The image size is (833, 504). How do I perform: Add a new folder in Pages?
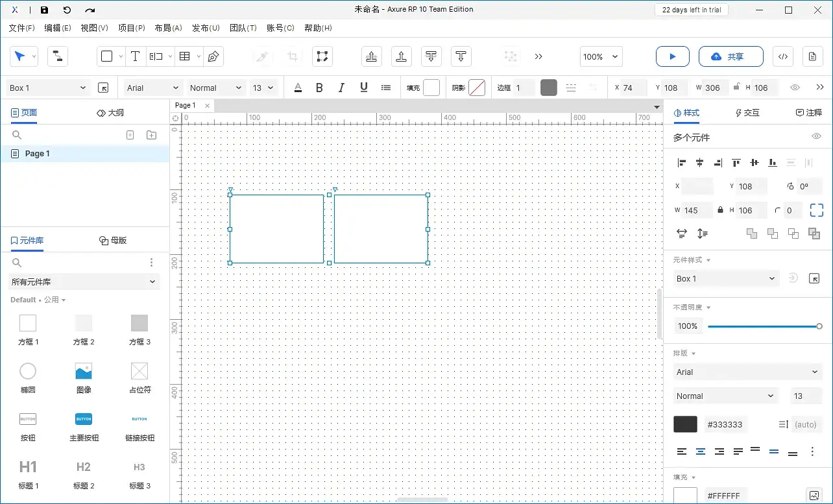(151, 135)
